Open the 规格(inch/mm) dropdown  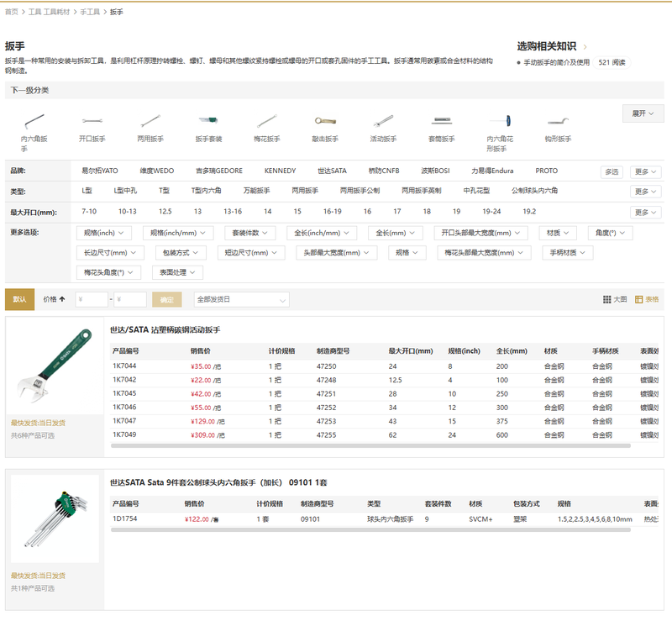pyautogui.click(x=178, y=233)
